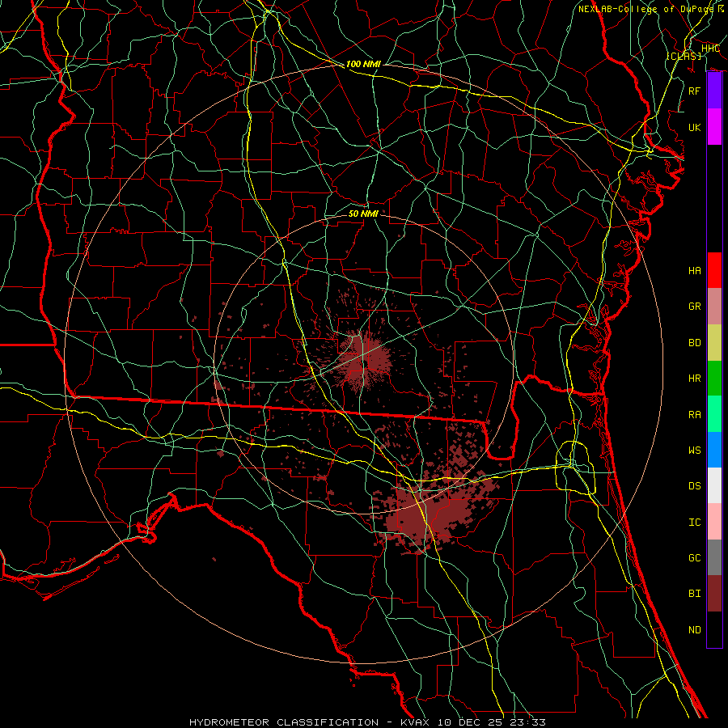Viewport: 728px width, 728px height.
Task: Click the UK magenta legend color swatch
Action: coord(714,127)
